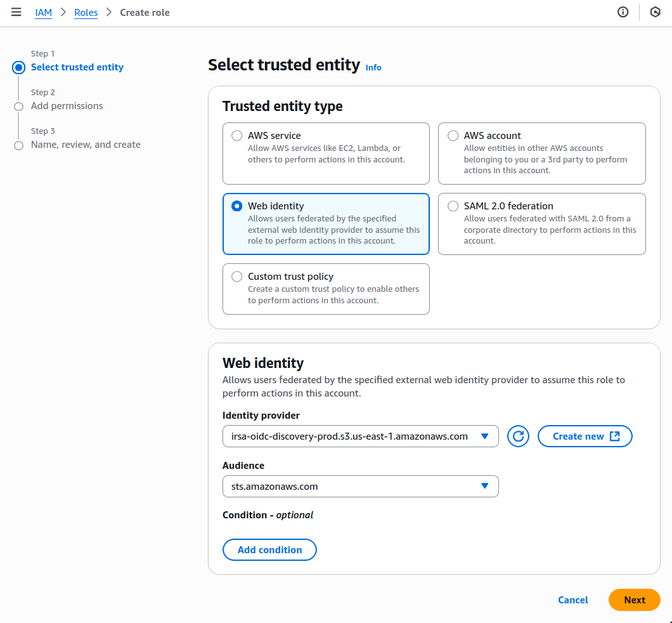The width and height of the screenshot is (672, 623).
Task: Select the AWS service trusted entity
Action: click(236, 135)
